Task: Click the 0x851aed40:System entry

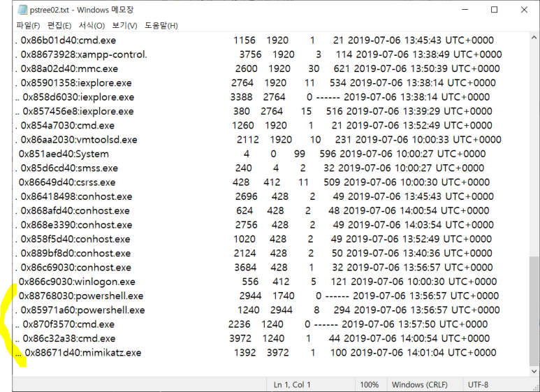Action: click(x=64, y=154)
